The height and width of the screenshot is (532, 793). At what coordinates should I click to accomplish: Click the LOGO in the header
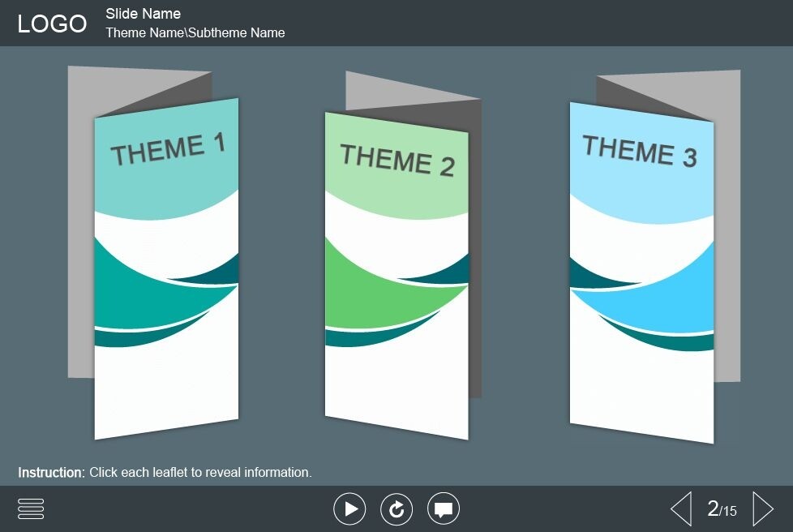[x=52, y=24]
